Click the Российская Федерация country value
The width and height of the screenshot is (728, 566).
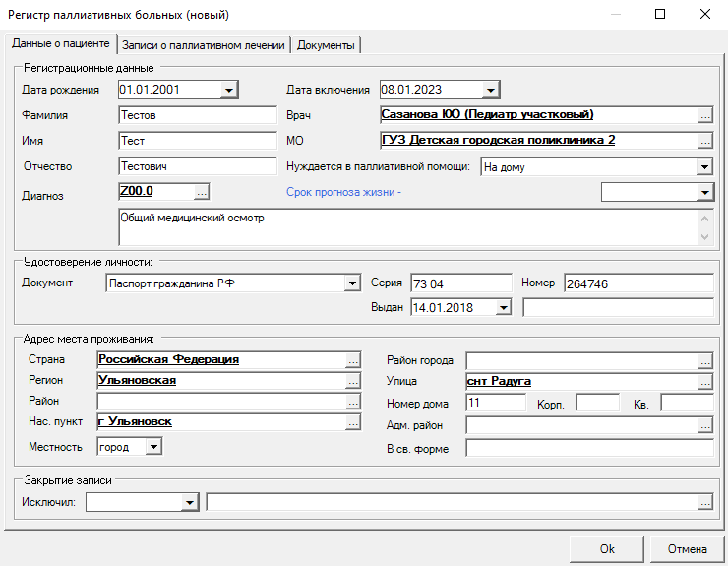tap(168, 359)
